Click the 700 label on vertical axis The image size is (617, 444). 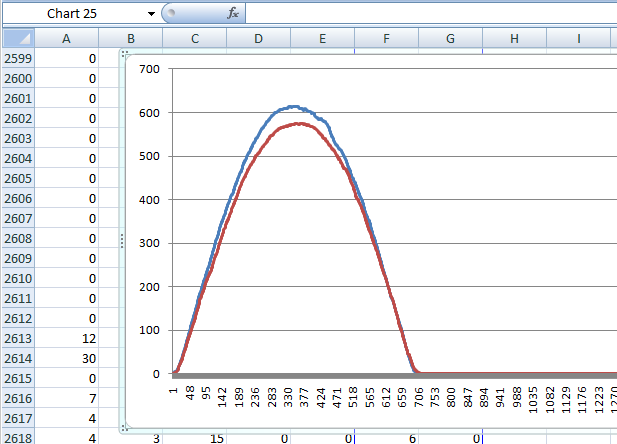(149, 69)
